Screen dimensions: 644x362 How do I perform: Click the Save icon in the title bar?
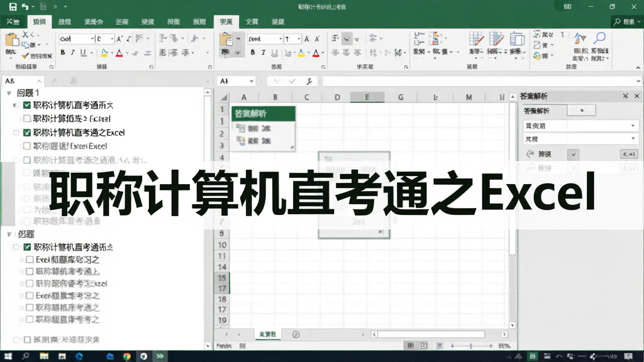[x=13, y=6]
